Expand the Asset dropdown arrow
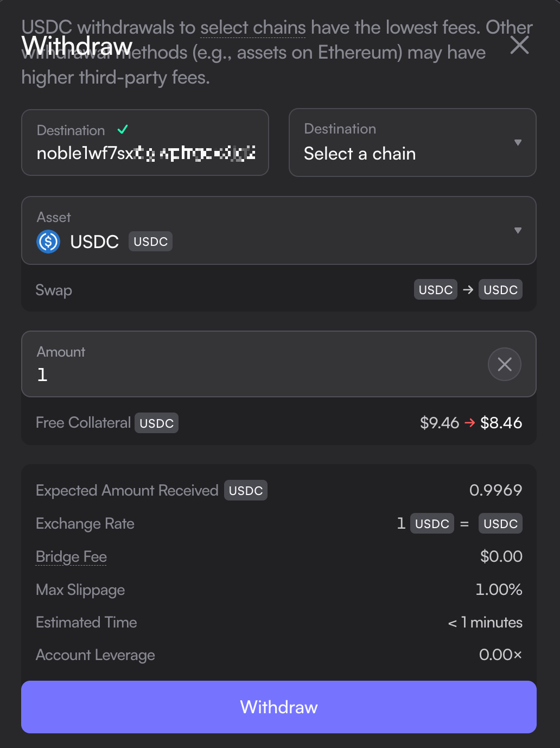The width and height of the screenshot is (560, 748). coord(518,230)
